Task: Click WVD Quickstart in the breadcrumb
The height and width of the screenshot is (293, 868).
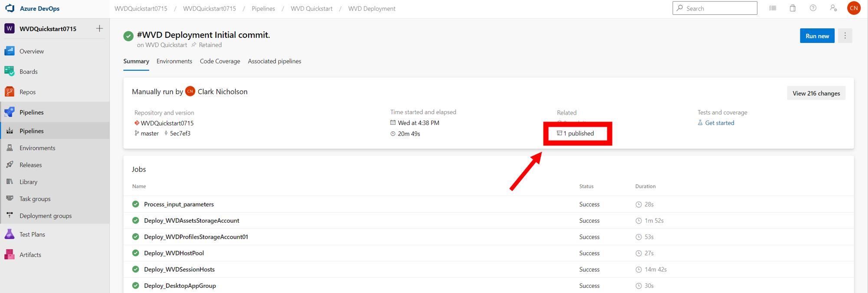Action: (311, 9)
